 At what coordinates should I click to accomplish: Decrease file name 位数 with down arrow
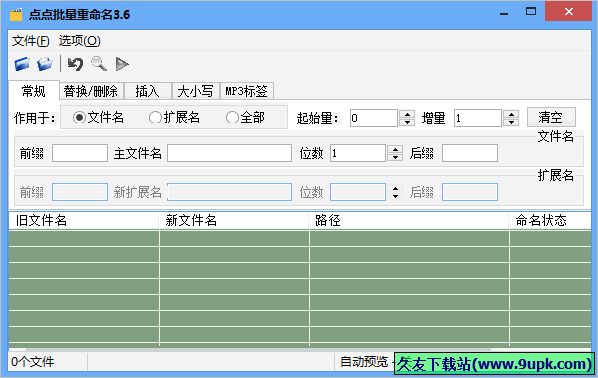tap(395, 157)
